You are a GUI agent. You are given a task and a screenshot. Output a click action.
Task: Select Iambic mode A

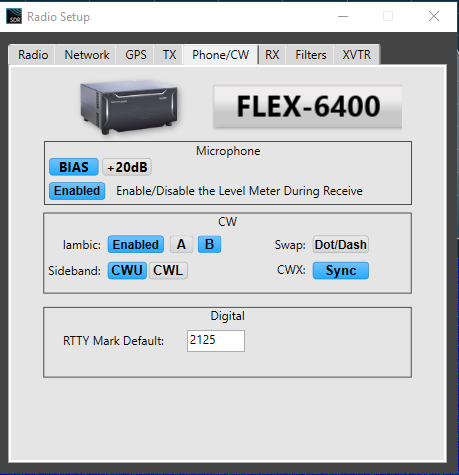coord(181,245)
